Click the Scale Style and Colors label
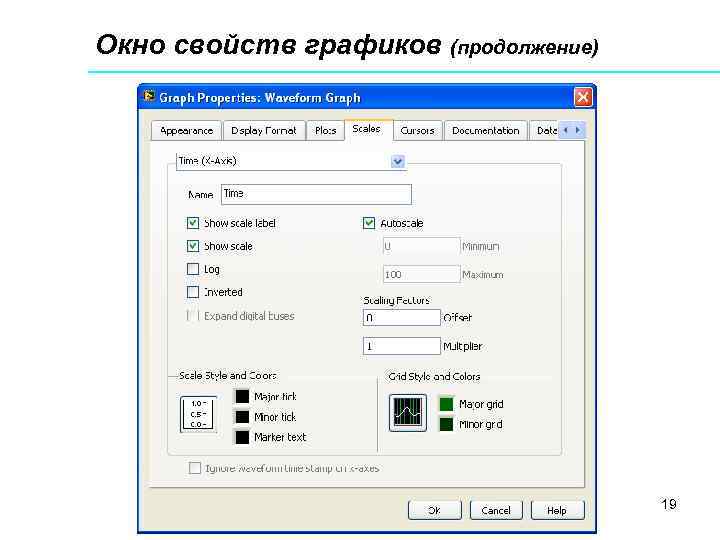 pyautogui.click(x=228, y=376)
